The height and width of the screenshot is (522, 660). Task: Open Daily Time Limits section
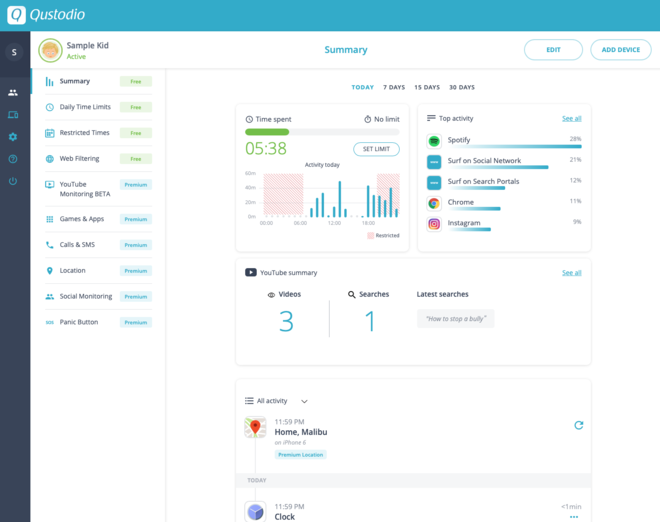[85, 107]
